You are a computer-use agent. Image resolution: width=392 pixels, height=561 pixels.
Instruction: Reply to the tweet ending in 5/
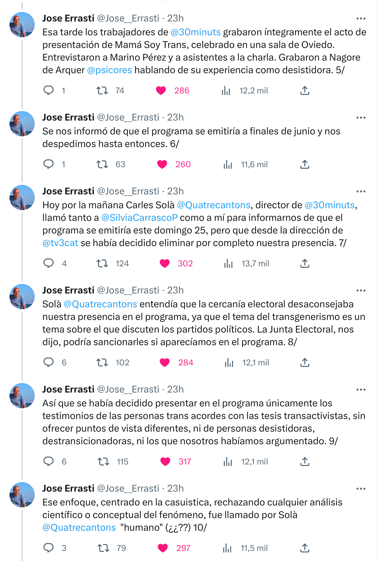49,91
